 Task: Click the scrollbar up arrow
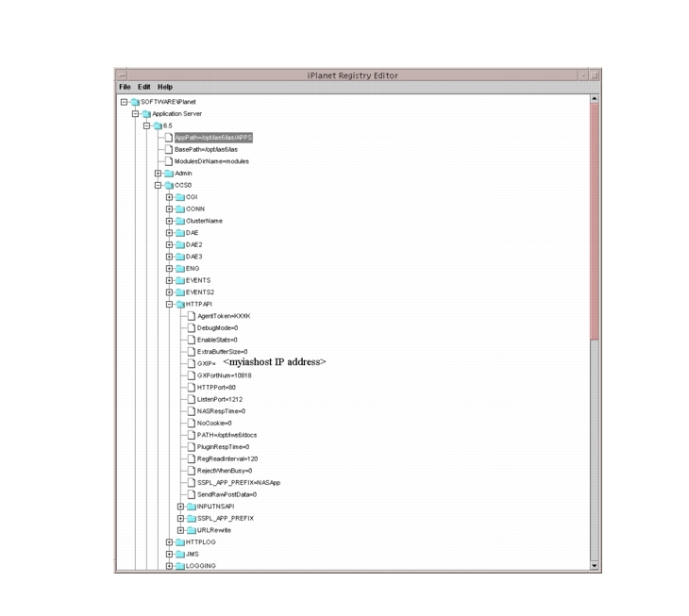(x=594, y=99)
